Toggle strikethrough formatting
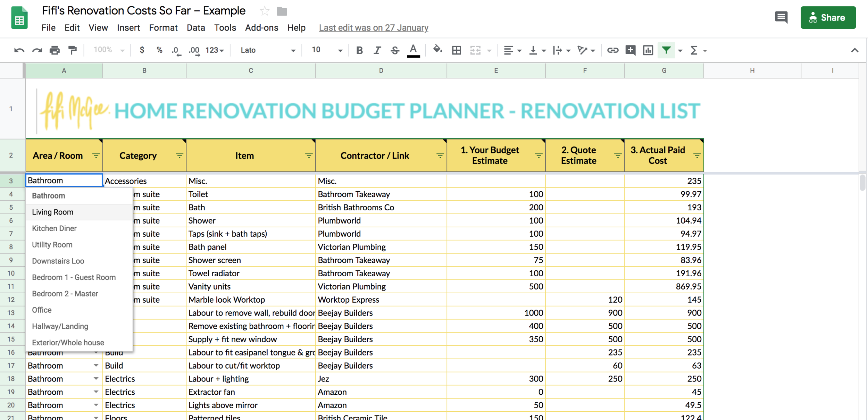The width and height of the screenshot is (868, 420). [x=395, y=50]
